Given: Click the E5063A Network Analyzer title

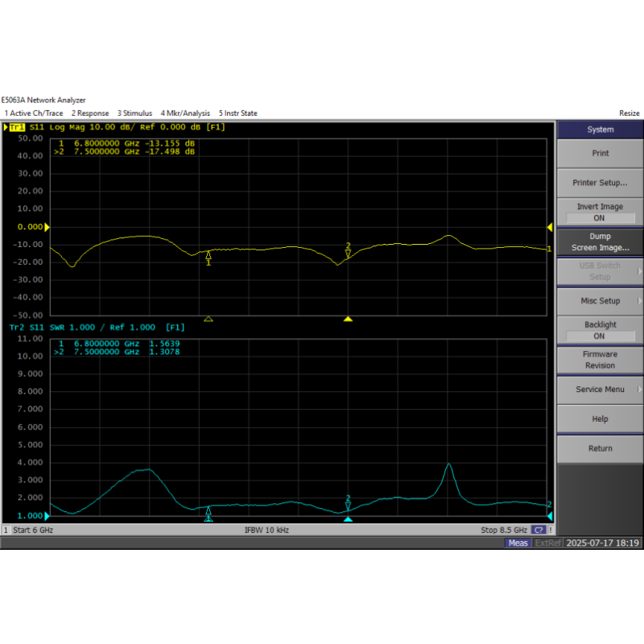Looking at the screenshot, I should coord(43,100).
